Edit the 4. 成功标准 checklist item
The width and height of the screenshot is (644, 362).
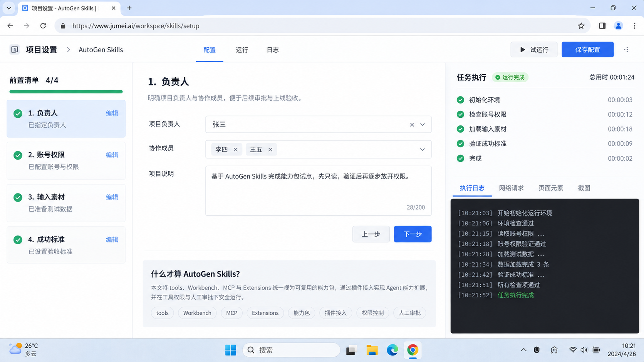(x=112, y=239)
